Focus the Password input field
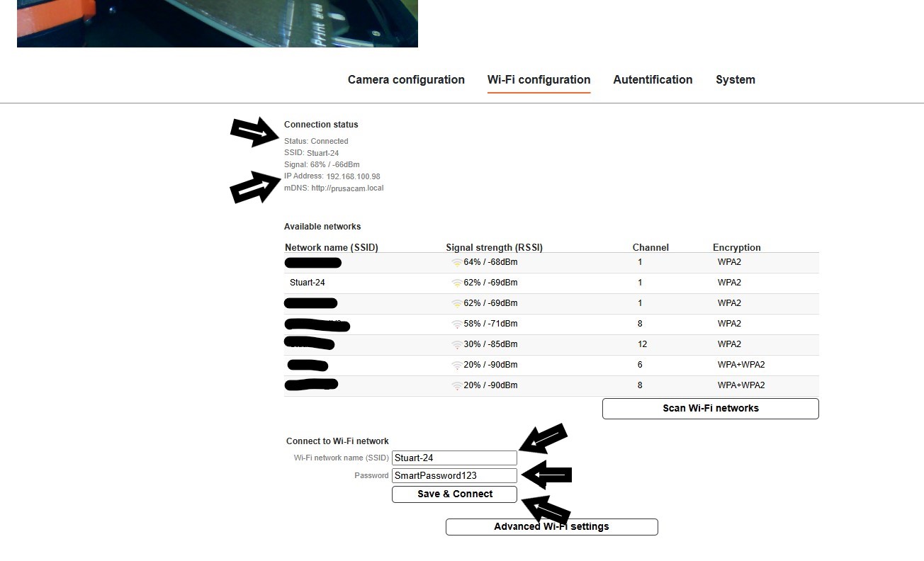The width and height of the screenshot is (924, 561). click(454, 476)
